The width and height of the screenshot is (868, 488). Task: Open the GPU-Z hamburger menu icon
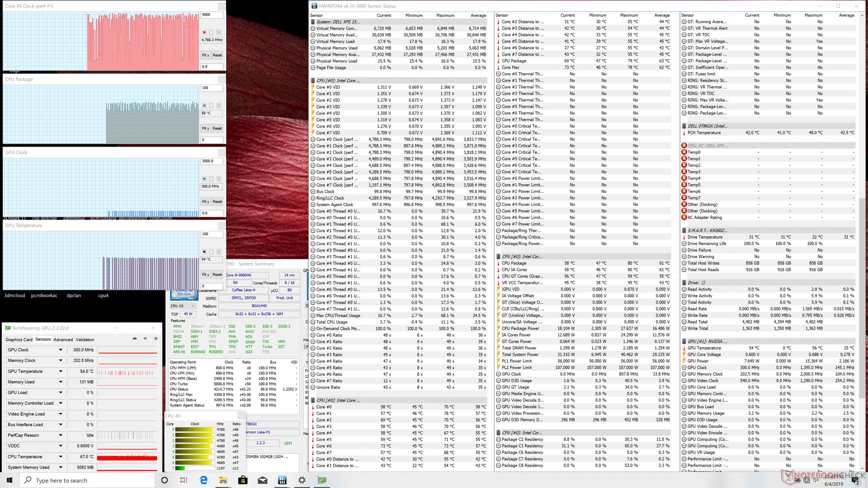[x=156, y=338]
